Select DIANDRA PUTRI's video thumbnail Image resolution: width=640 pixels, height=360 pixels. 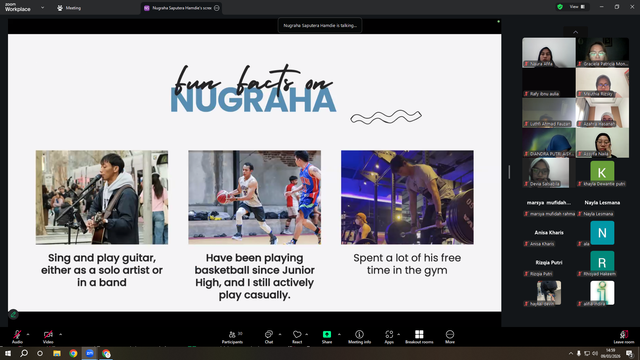(x=549, y=143)
